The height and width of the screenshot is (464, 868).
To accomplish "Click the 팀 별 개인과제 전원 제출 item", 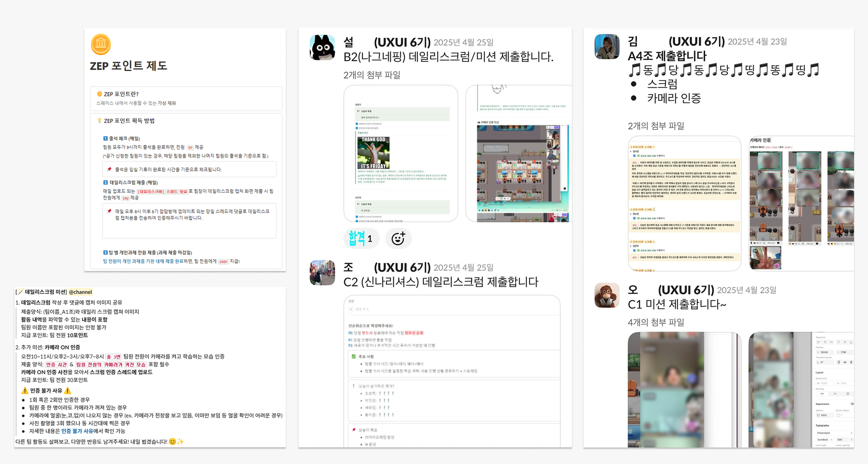I will click(147, 253).
